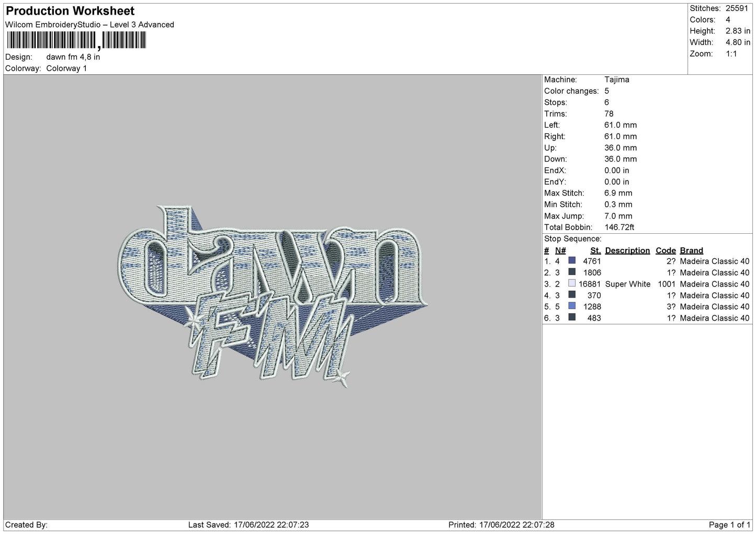Click stitch count 16881 in row 3
The width and height of the screenshot is (756, 534).
pyautogui.click(x=590, y=284)
